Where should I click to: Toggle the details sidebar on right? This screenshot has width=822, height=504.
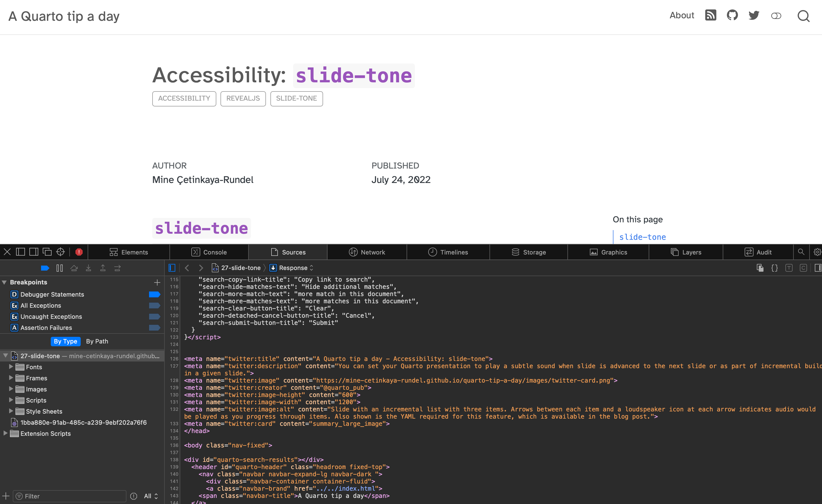818,268
